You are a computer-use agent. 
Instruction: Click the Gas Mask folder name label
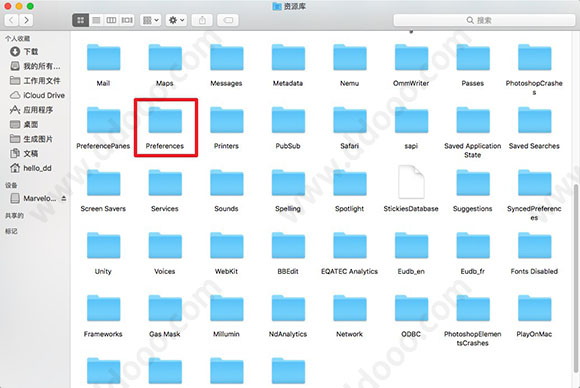click(x=165, y=334)
